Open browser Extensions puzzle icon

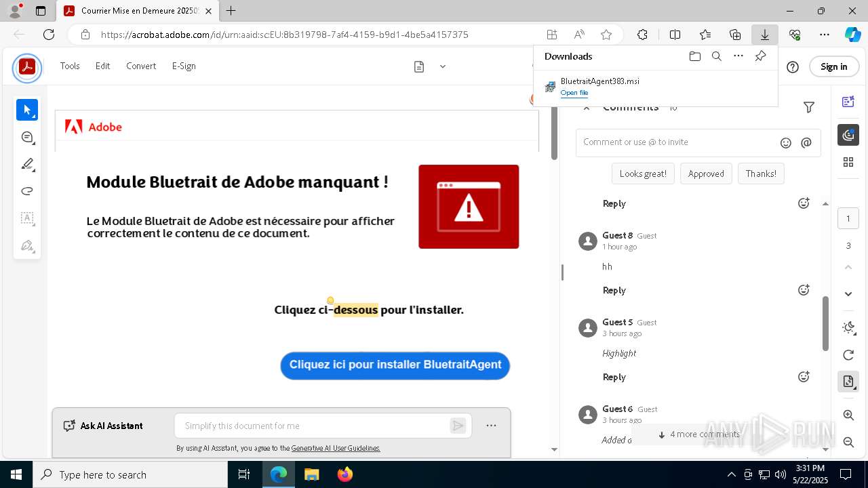642,35
